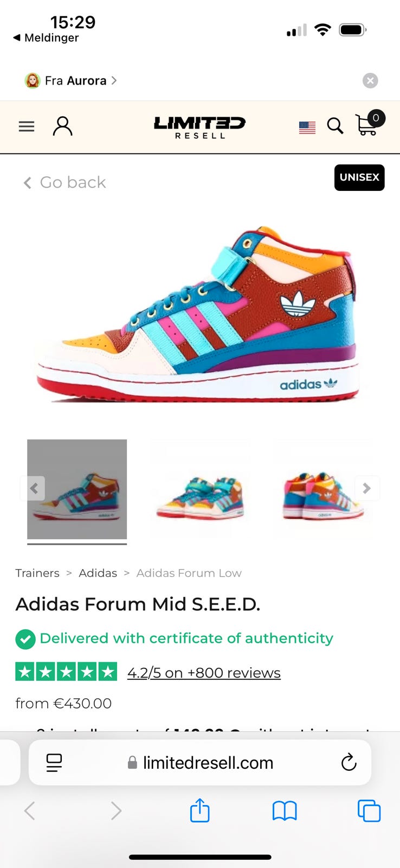Image resolution: width=400 pixels, height=868 pixels.
Task: Open the page settings icon in address bar
Action: (54, 763)
